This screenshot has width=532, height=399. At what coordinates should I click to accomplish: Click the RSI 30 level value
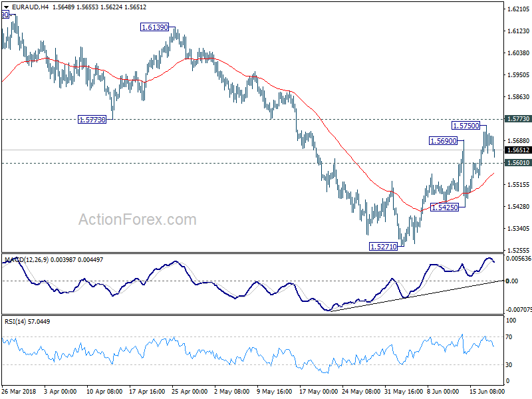pos(509,364)
